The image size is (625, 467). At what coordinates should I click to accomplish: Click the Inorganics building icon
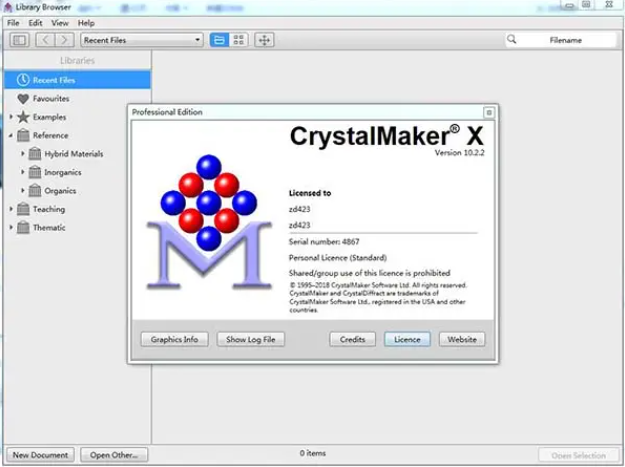click(35, 172)
